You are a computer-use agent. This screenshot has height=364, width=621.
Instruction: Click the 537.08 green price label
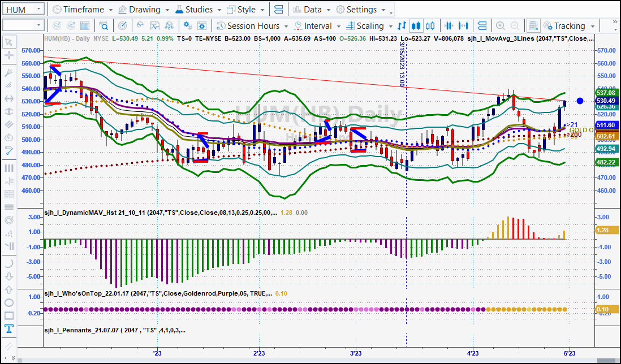coord(606,93)
